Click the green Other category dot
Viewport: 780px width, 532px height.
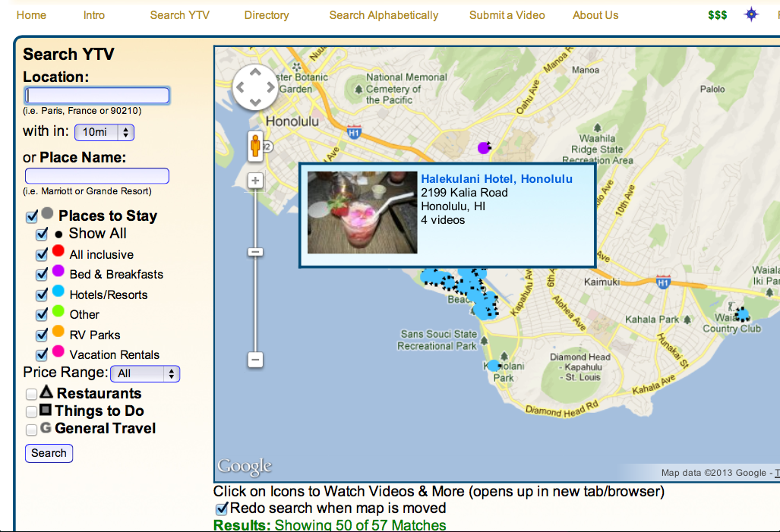coord(58,311)
